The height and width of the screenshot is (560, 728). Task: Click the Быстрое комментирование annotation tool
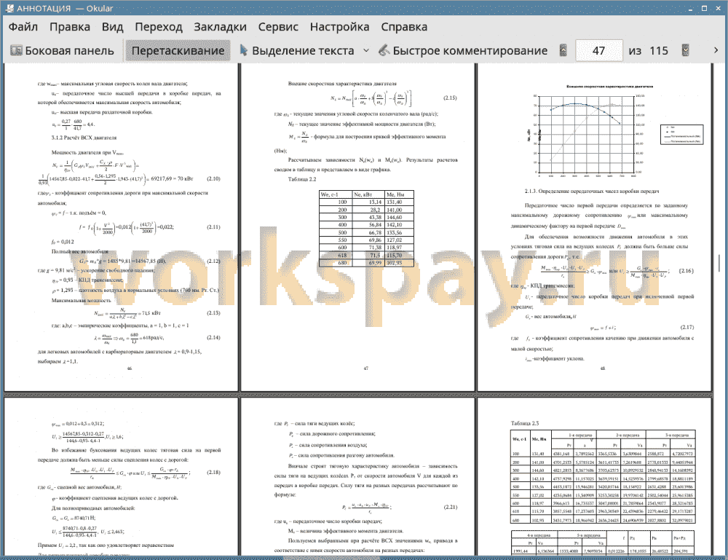[x=463, y=50]
